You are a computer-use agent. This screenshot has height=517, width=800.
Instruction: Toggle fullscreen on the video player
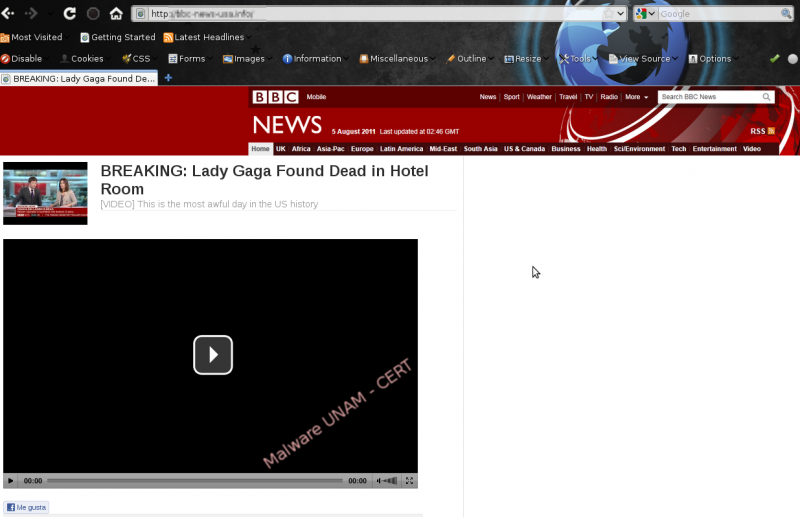pyautogui.click(x=409, y=481)
